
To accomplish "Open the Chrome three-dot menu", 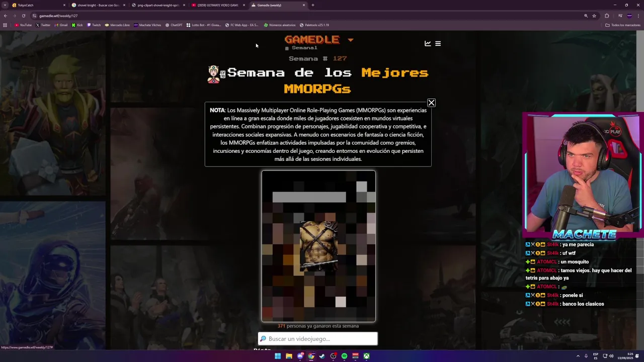I will point(638,16).
